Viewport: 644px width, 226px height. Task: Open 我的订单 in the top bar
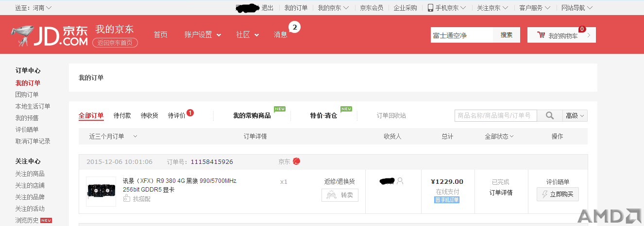(x=296, y=8)
